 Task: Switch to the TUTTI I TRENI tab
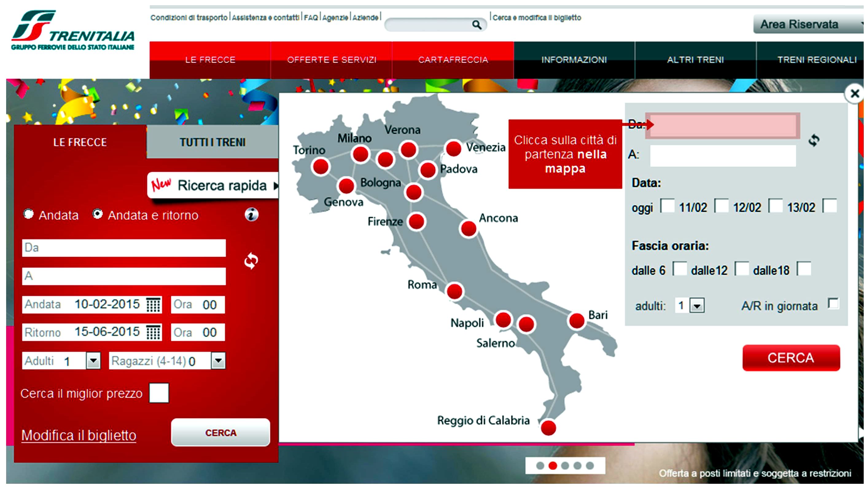point(212,142)
